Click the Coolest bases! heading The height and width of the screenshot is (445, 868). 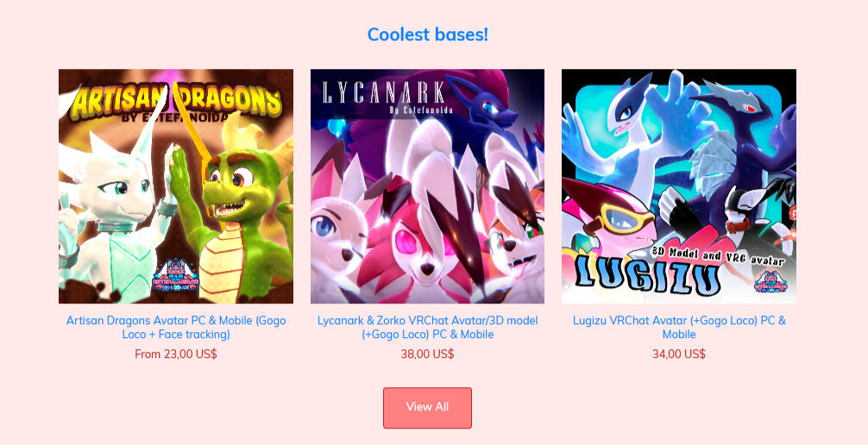point(428,34)
